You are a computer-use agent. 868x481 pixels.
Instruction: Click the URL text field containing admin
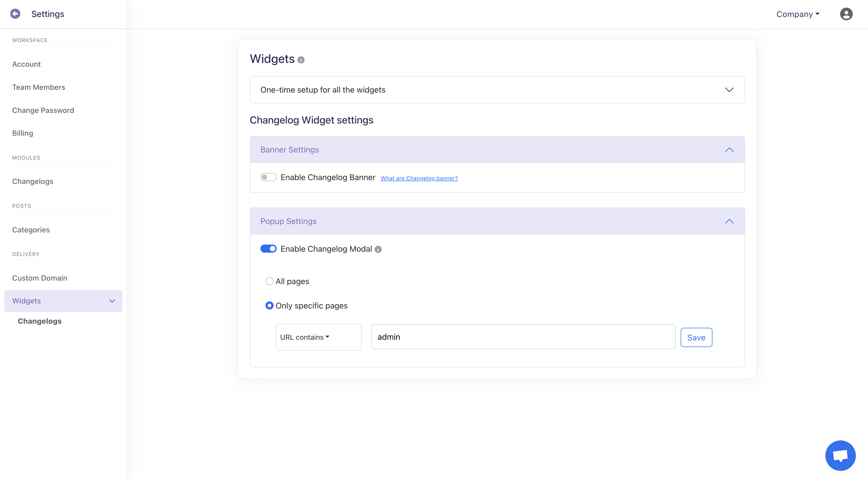click(523, 337)
